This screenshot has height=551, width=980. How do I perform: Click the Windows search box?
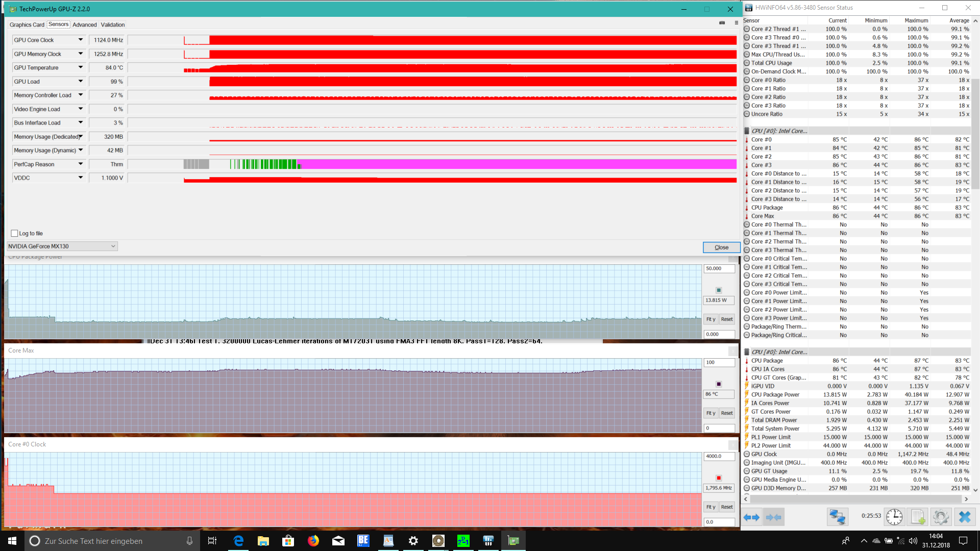pyautogui.click(x=112, y=541)
